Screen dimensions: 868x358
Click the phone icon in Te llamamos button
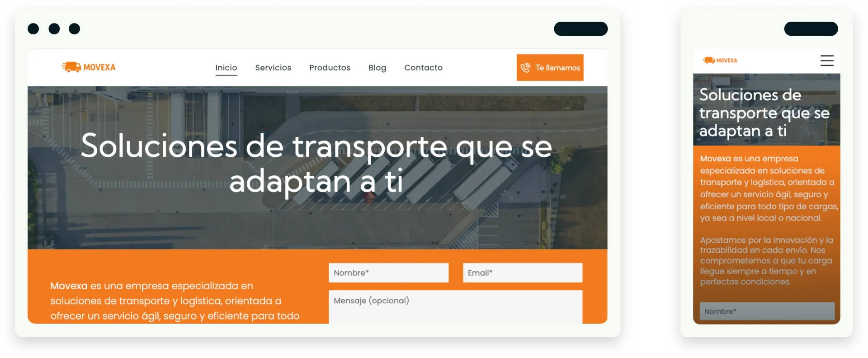pyautogui.click(x=525, y=68)
